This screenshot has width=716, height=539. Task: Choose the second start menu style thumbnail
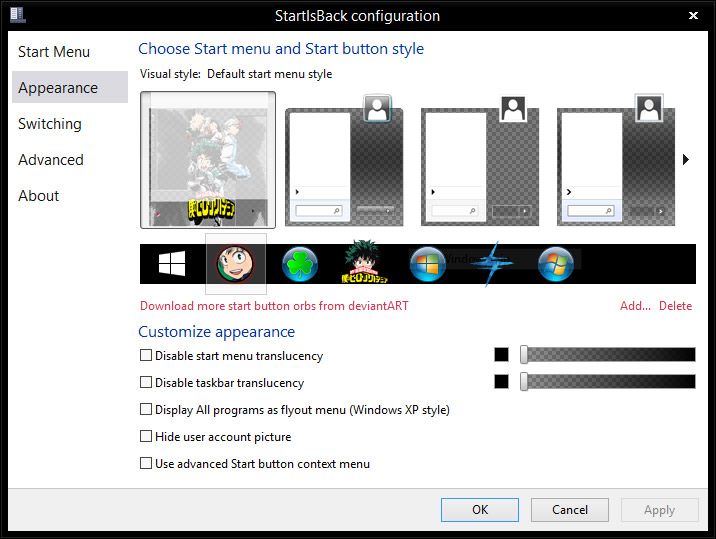click(x=344, y=160)
